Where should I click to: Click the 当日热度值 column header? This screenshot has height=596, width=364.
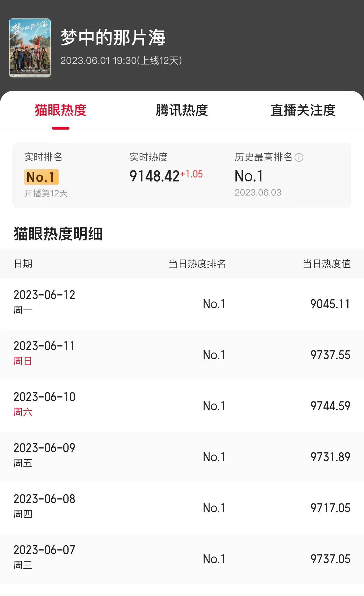point(326,264)
